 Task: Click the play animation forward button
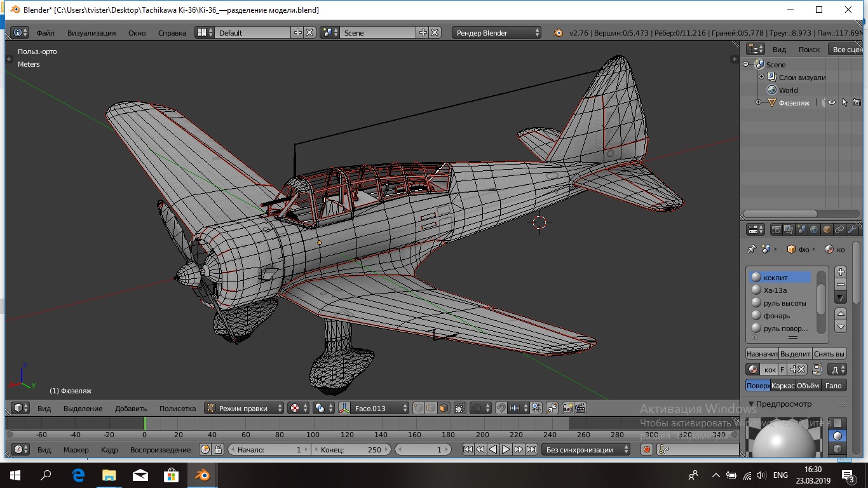coord(506,449)
